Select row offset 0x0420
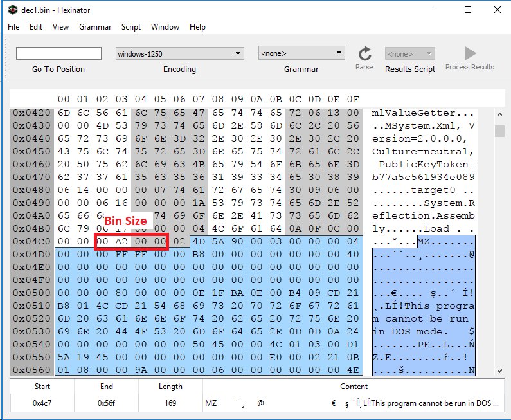 pyautogui.click(x=31, y=113)
